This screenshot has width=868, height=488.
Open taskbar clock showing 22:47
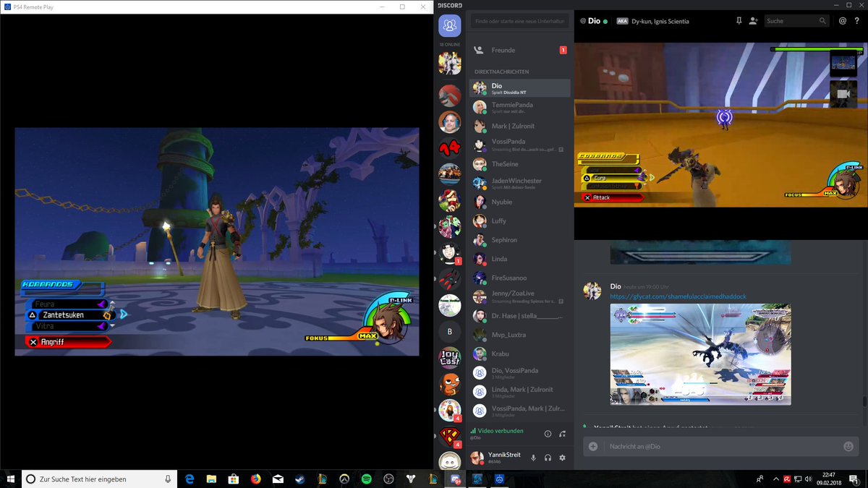point(828,479)
